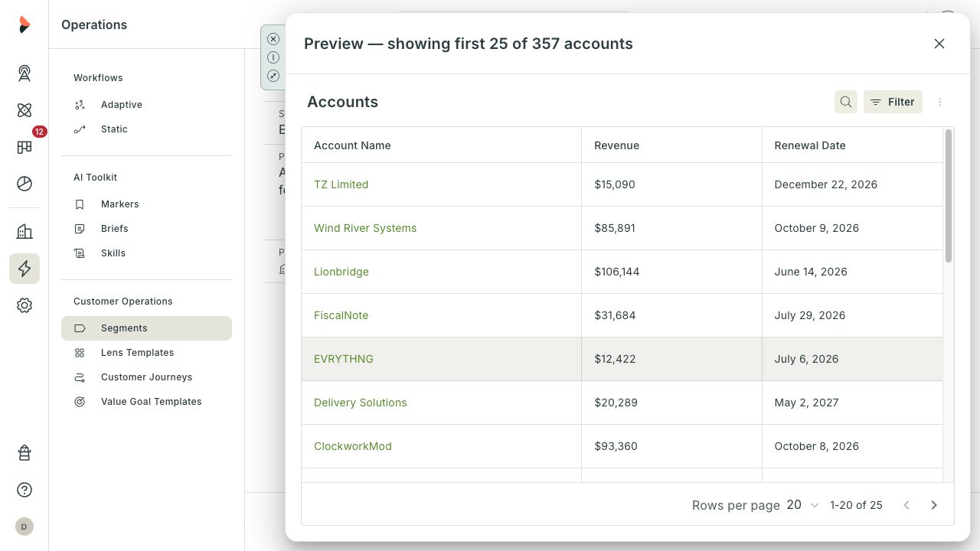The height and width of the screenshot is (551, 980).
Task: Click the orange app logo icon
Action: [24, 24]
